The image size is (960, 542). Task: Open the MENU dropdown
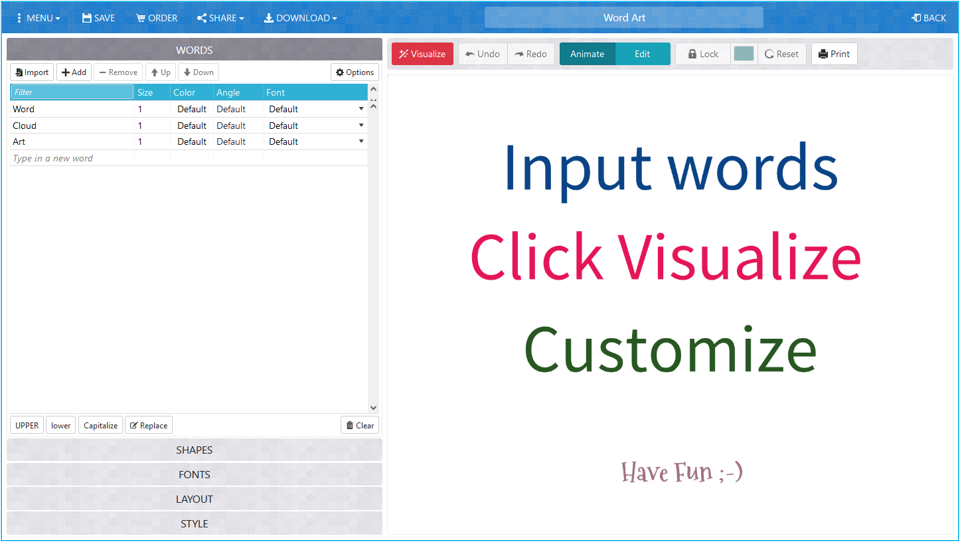pos(39,18)
